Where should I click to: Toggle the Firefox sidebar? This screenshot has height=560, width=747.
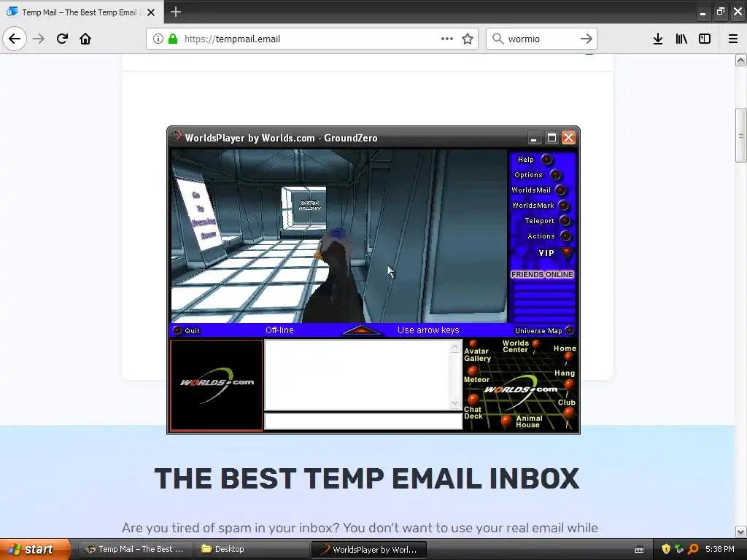tap(705, 39)
